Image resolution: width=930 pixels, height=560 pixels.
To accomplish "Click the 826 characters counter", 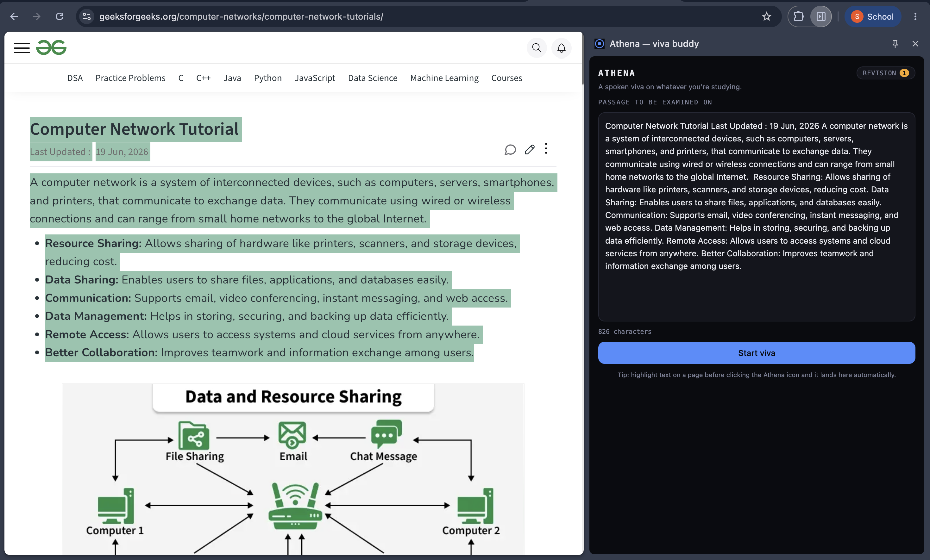I will click(x=625, y=331).
